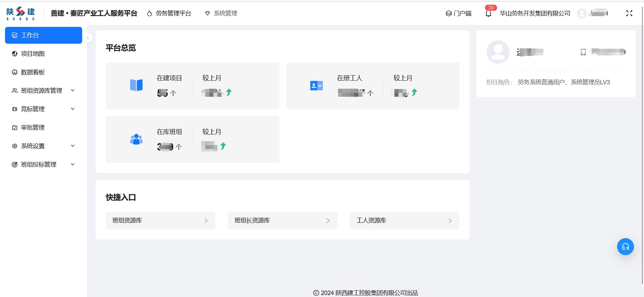Click the notification bell icon
This screenshot has height=297, width=644.
point(488,14)
